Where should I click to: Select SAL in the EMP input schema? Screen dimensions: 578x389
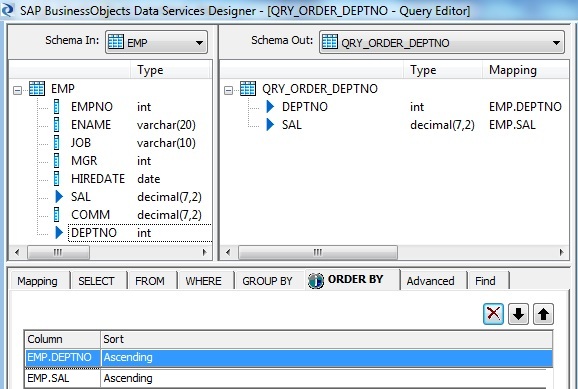(81, 197)
